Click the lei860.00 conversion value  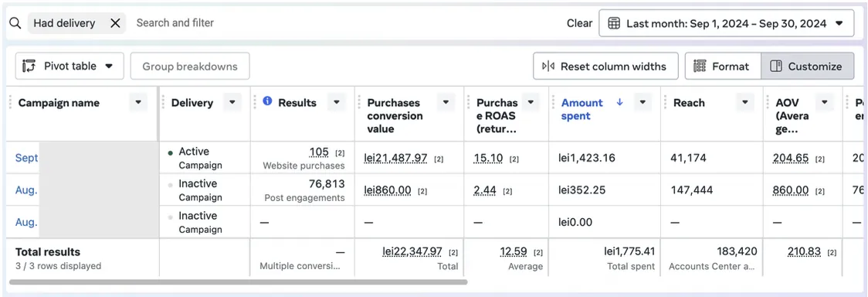pyautogui.click(x=388, y=190)
